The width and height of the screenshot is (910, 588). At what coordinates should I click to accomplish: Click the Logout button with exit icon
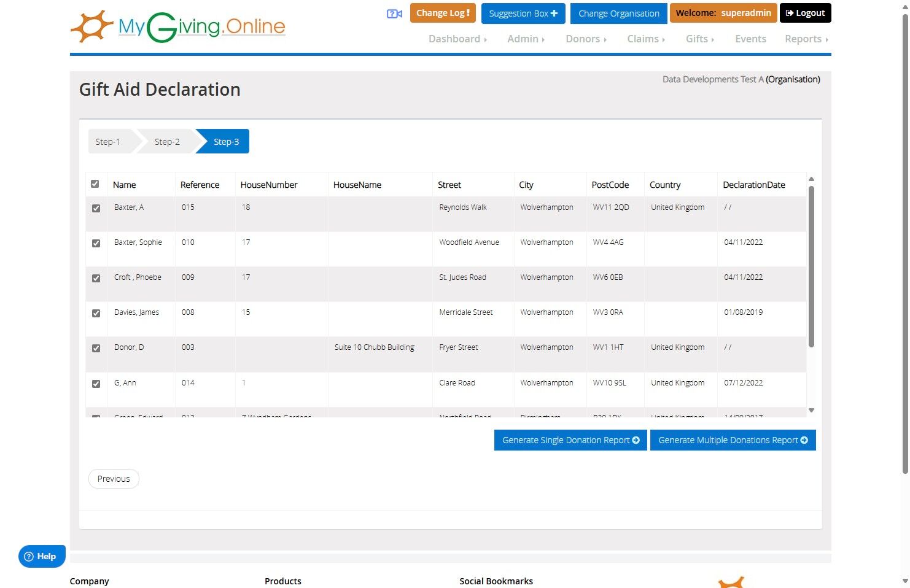(805, 13)
